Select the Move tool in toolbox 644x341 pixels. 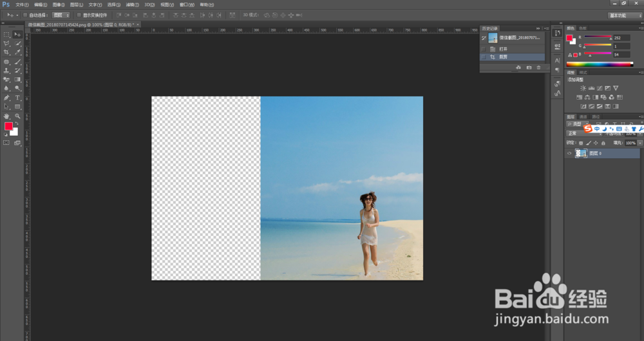point(17,35)
